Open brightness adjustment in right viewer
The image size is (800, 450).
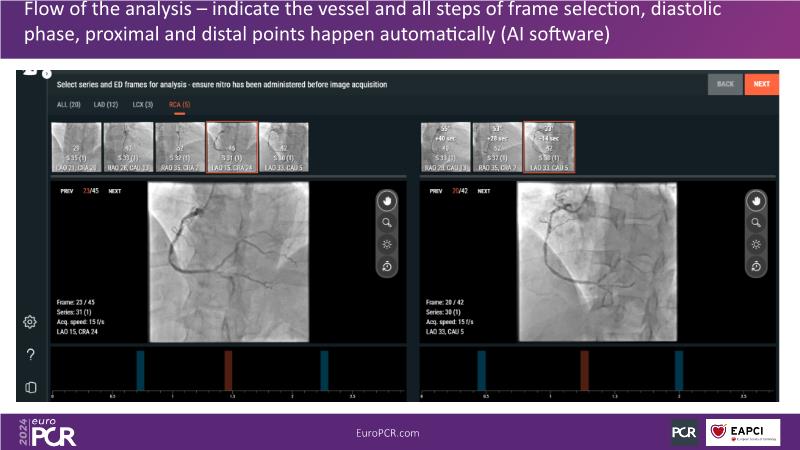(x=756, y=244)
